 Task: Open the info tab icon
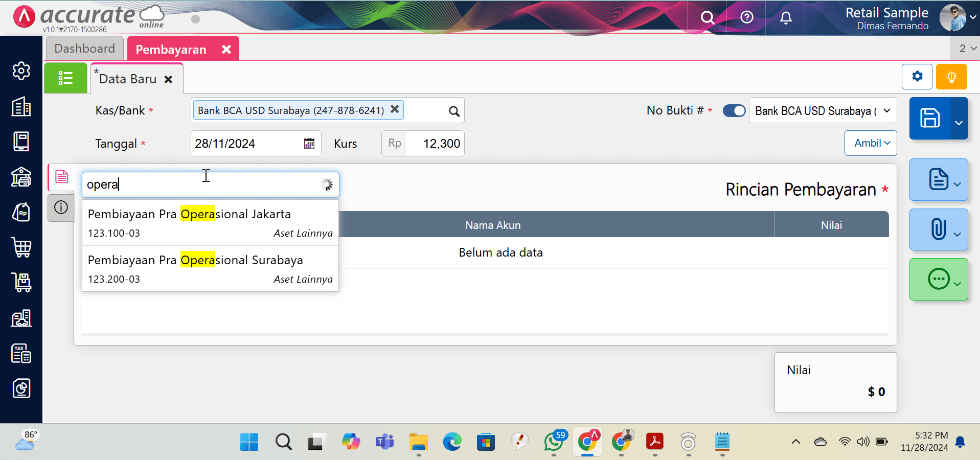pos(61,208)
